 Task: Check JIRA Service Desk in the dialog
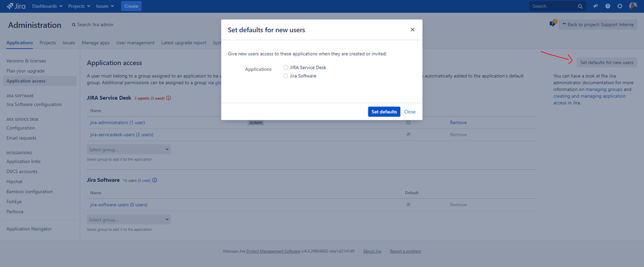pyautogui.click(x=285, y=67)
